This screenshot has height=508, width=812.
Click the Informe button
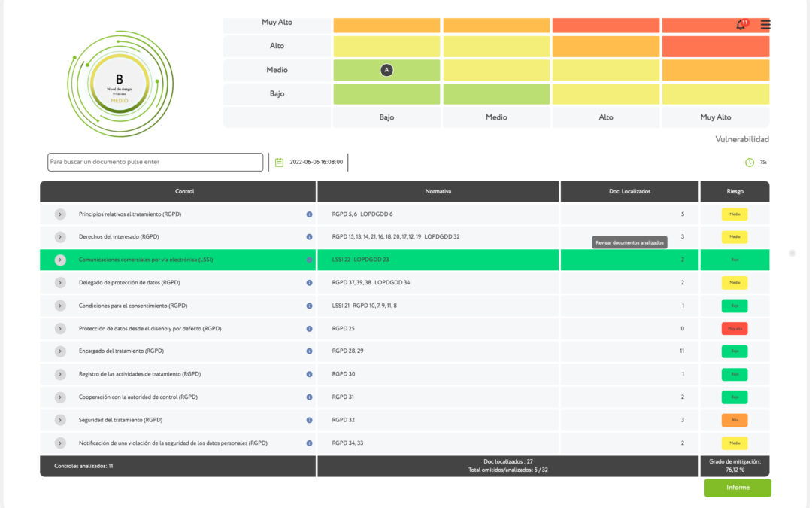(x=738, y=488)
